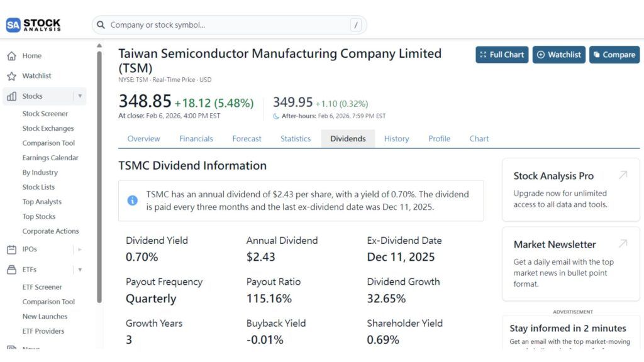Image resolution: width=644 pixels, height=362 pixels.
Task: Click the blue info icon beside the dividend summary
Action: 133,200
